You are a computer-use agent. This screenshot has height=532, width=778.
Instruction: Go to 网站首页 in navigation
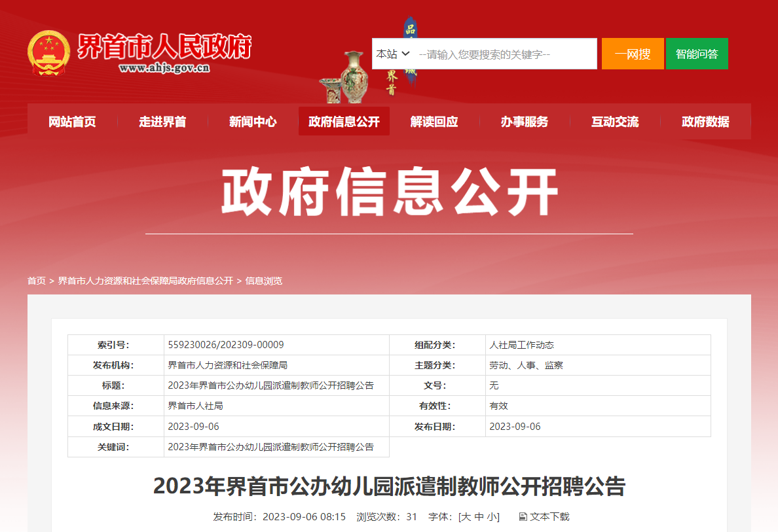pyautogui.click(x=73, y=122)
